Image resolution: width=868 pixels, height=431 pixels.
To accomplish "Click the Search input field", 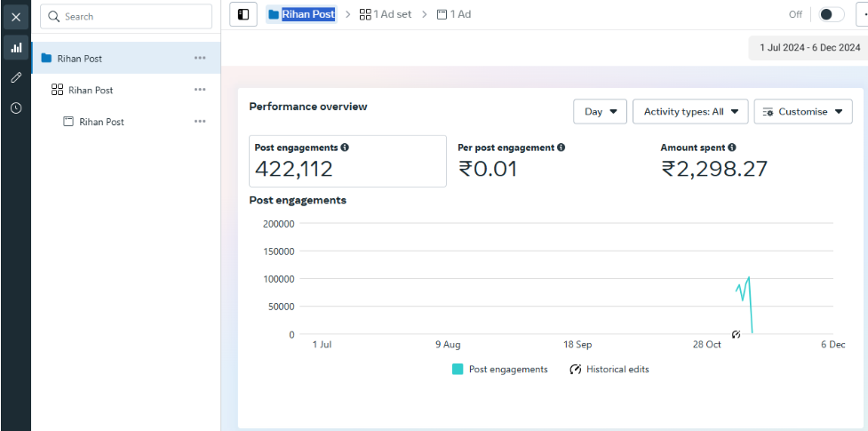I will (x=126, y=16).
